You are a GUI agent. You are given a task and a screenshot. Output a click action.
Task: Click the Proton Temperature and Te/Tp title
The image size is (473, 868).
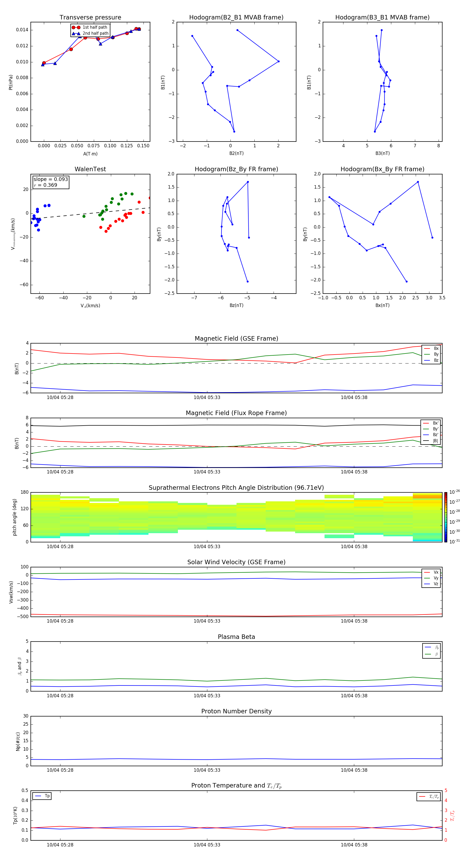[236, 785]
